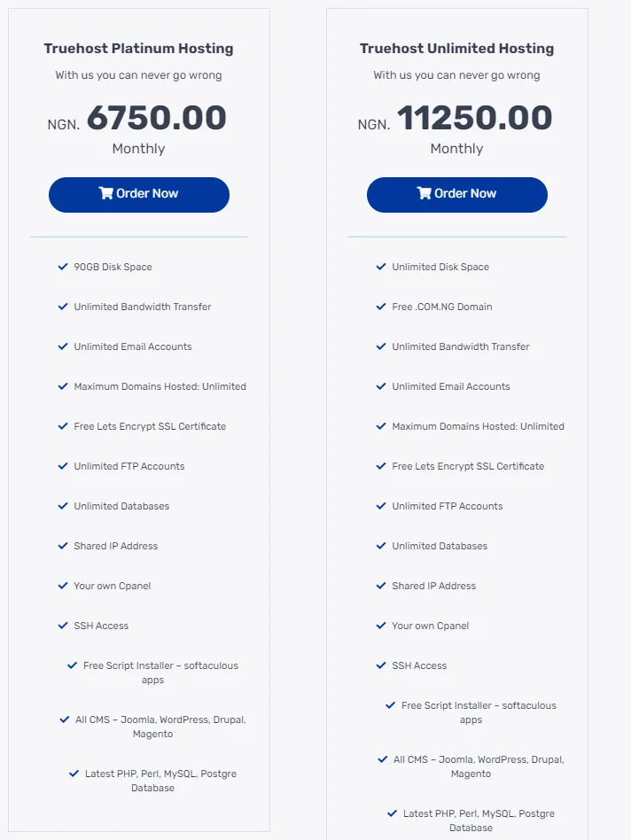Click checkmark by Unlimited plan Latest PHP line
This screenshot has height=840, width=631.
click(392, 813)
